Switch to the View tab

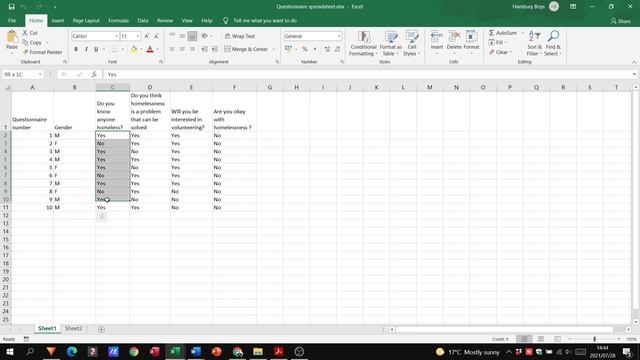tap(187, 20)
